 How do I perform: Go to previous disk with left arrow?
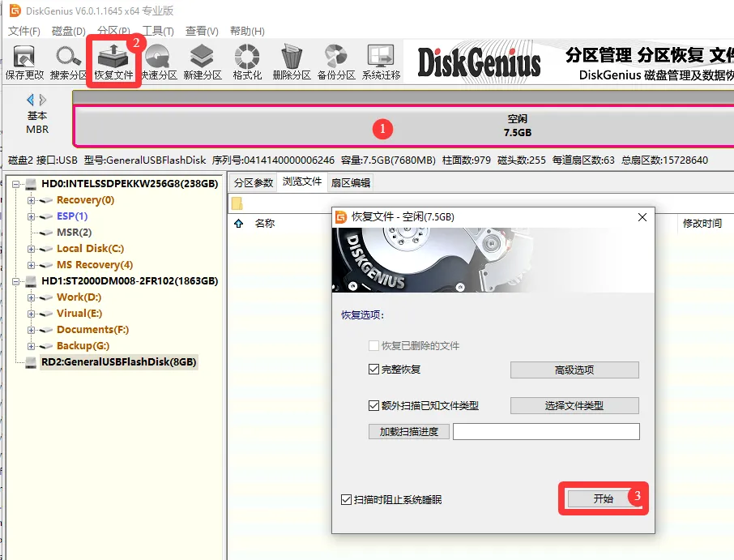[31, 100]
